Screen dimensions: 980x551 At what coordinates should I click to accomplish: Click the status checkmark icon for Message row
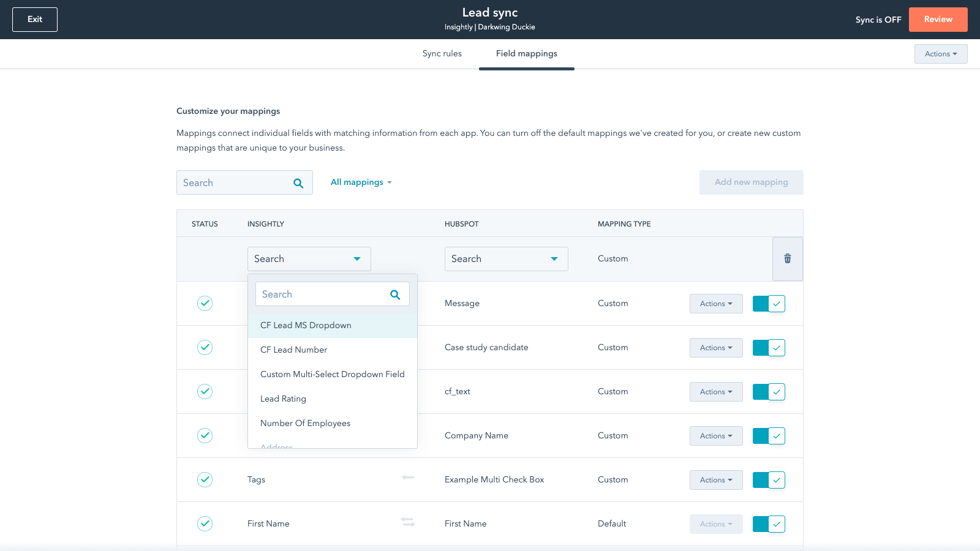pos(205,303)
